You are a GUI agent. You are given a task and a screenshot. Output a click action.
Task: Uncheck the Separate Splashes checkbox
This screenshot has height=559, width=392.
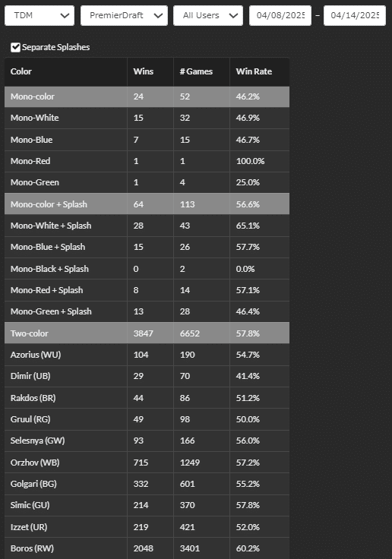click(x=15, y=47)
